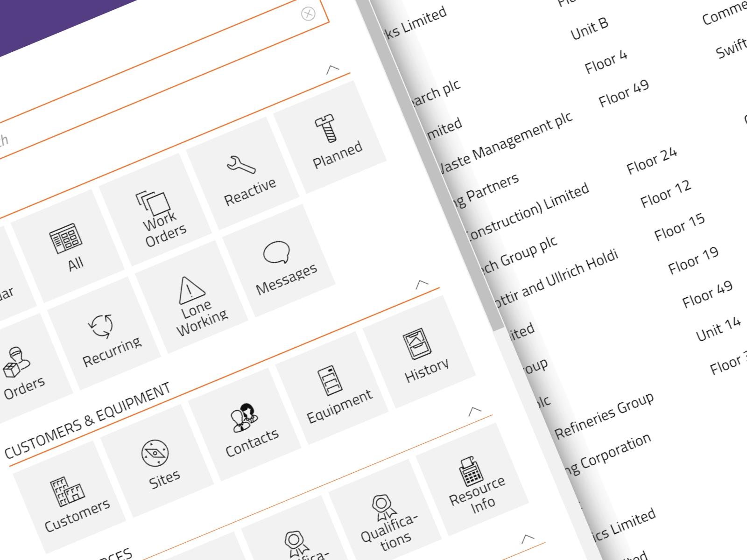Open the Reactive wrench tile
Viewport: 747px width, 560px height.
242,174
